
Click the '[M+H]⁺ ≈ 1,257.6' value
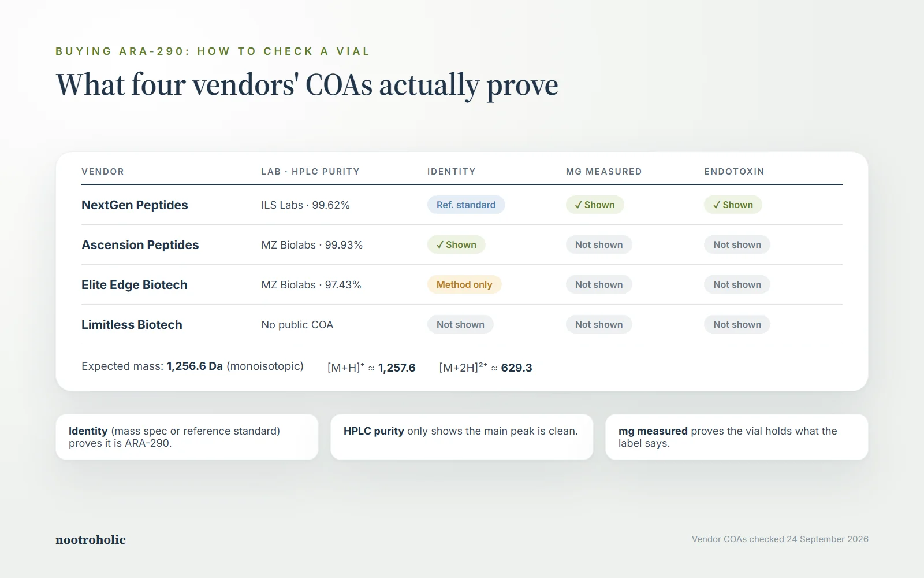(371, 368)
